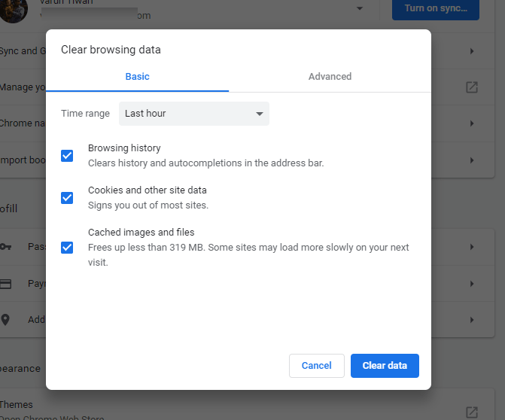This screenshot has height=420, width=505.
Task: Click the location pin icon for addresses
Action: tap(6, 319)
